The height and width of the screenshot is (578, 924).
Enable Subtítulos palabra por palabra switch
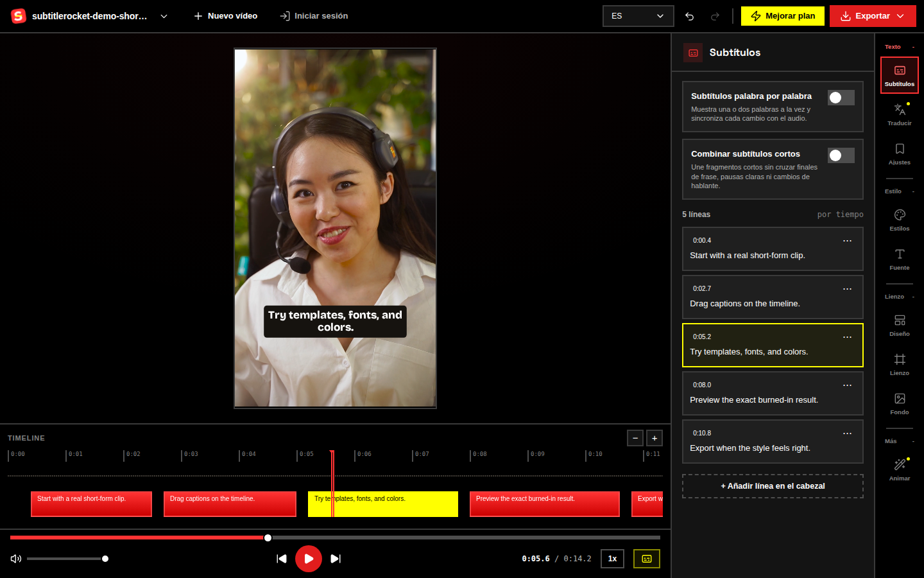click(841, 98)
